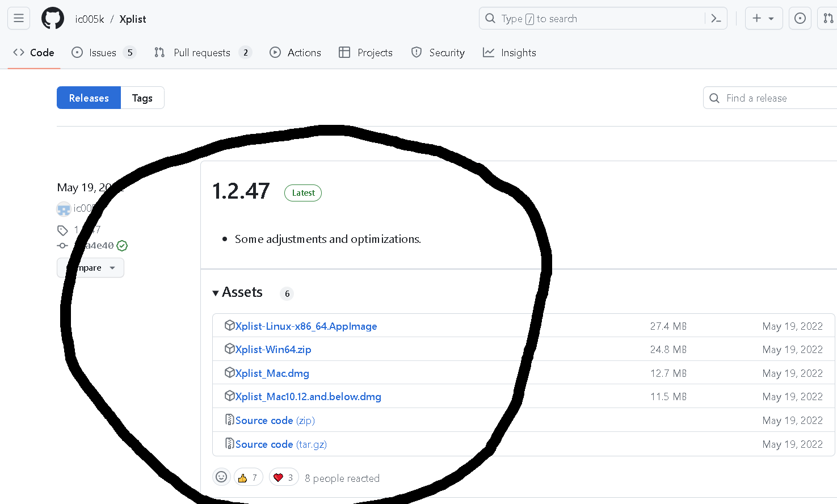Switch to the Code tab

tap(34, 53)
